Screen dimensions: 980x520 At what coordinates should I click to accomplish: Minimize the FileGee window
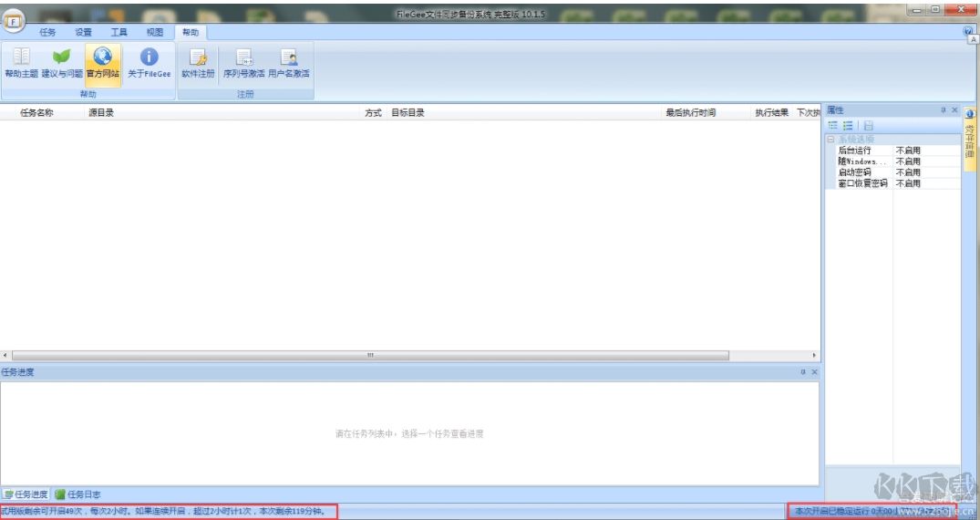point(917,10)
